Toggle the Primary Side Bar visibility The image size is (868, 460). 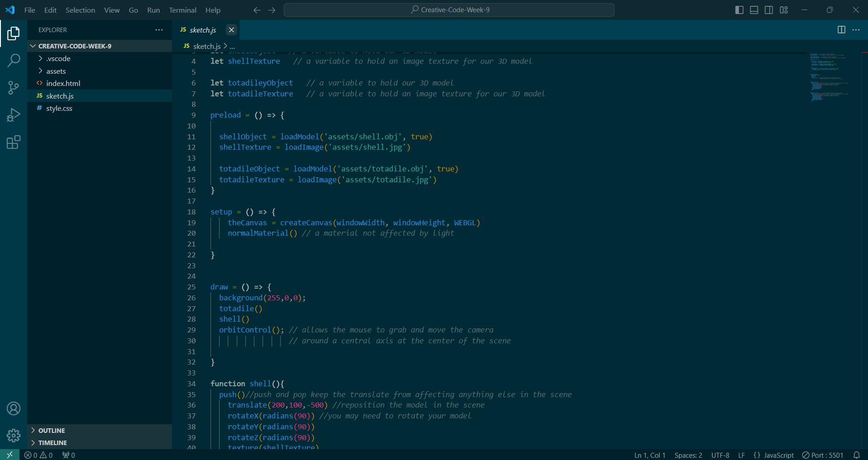coord(739,9)
